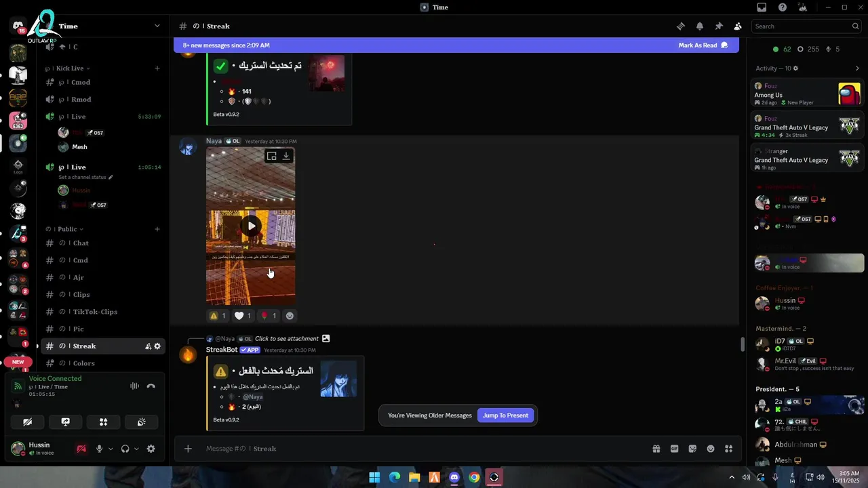
Task: Share your screen
Action: [65, 422]
